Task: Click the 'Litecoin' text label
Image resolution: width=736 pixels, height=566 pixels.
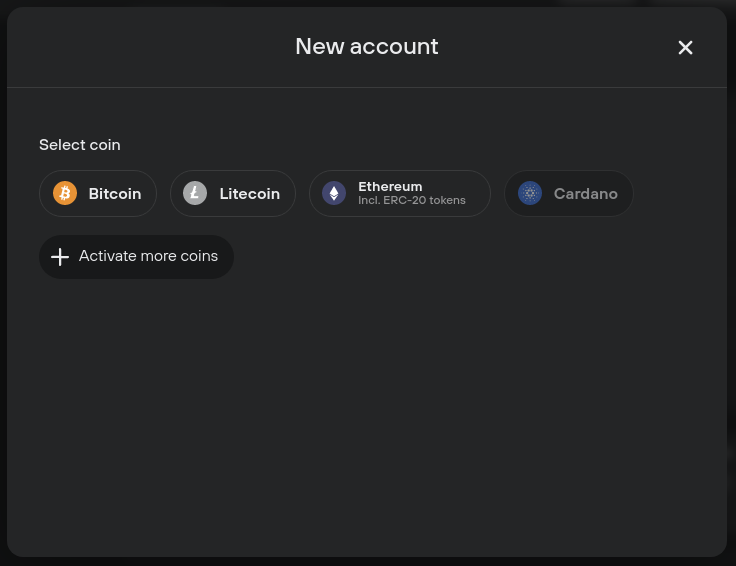Action: click(x=250, y=194)
